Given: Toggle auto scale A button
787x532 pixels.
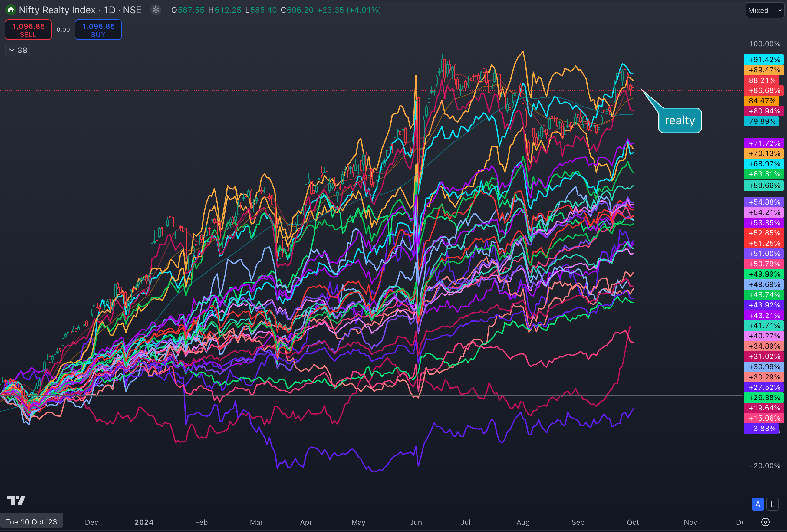Looking at the screenshot, I should (x=758, y=504).
